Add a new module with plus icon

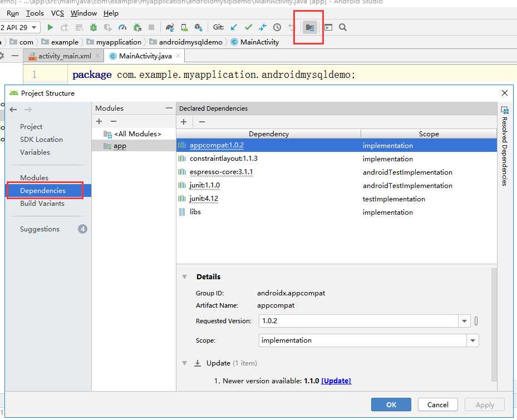click(99, 121)
